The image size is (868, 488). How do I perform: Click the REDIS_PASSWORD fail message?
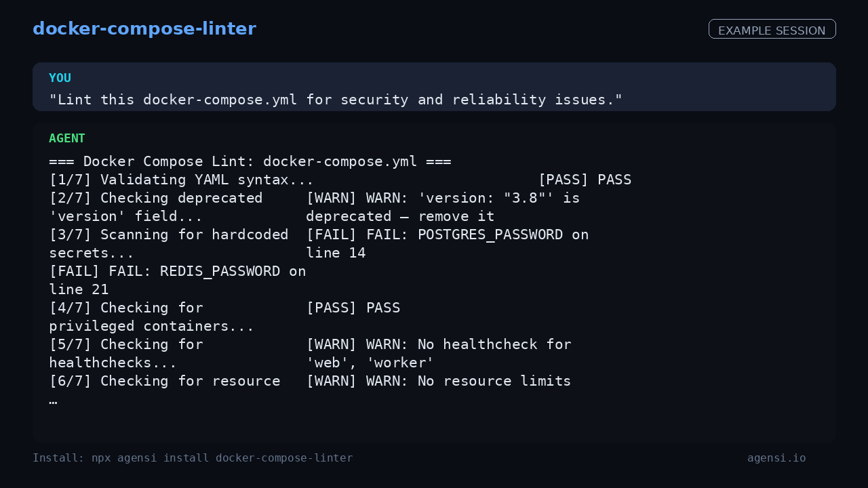click(177, 271)
